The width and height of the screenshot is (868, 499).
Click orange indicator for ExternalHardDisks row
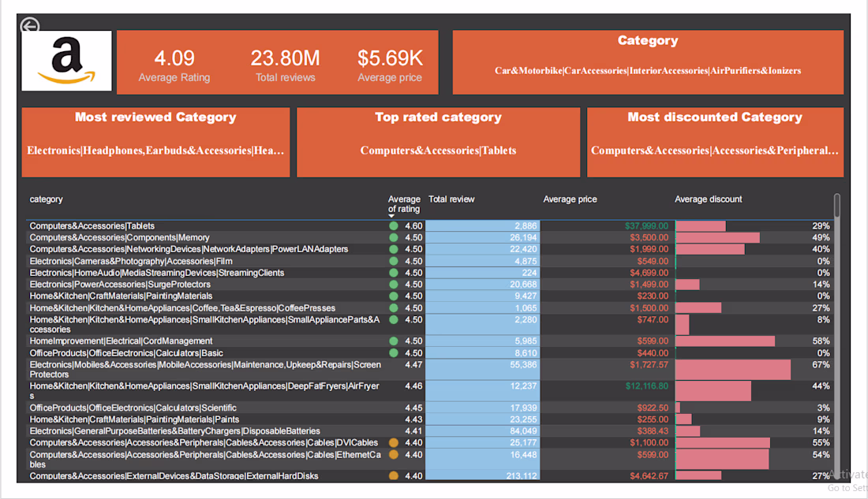point(394,476)
